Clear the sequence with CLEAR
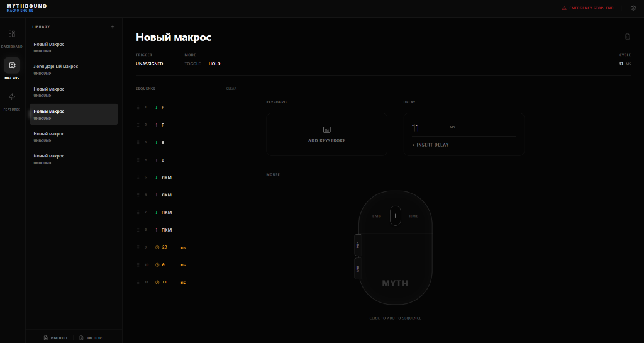This screenshot has width=644, height=343. [x=231, y=89]
